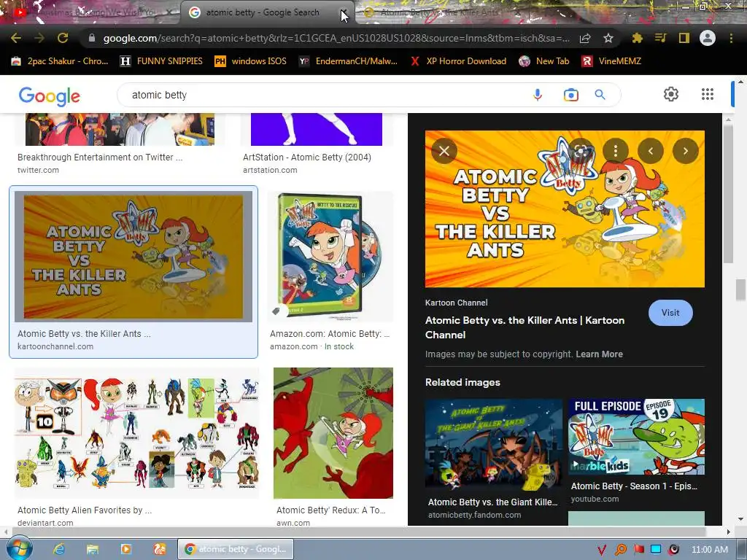Open the Learn More copyright link
This screenshot has height=560, width=747.
point(599,354)
